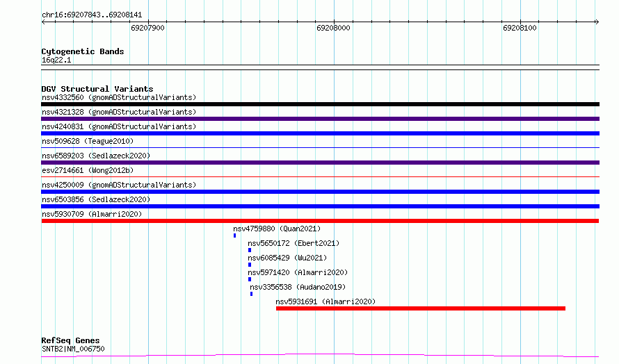Click the 69208000 ruler position

point(334,28)
